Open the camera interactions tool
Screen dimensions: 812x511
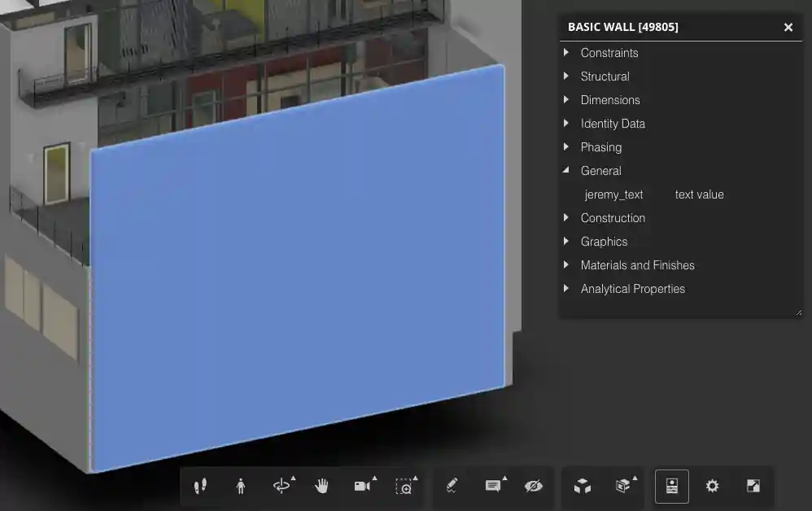(361, 486)
